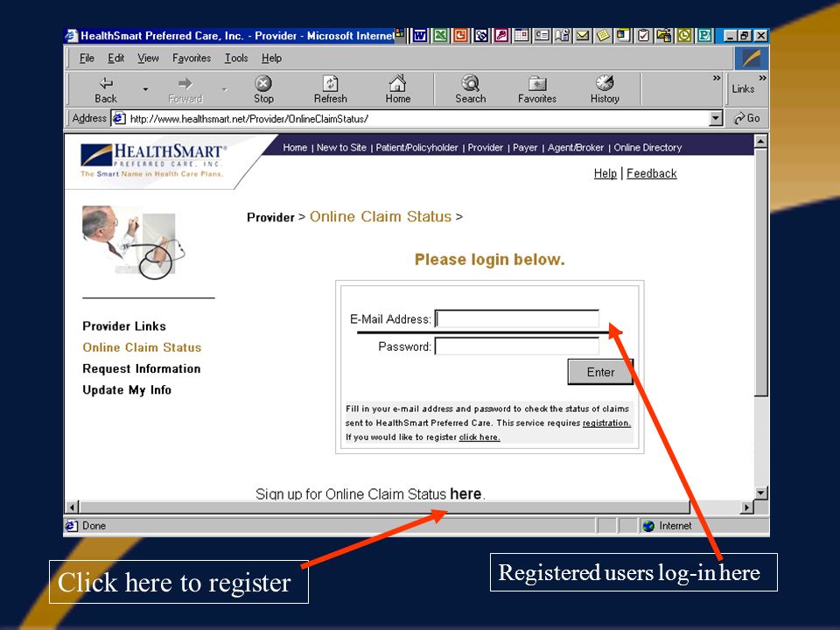Screen dimensions: 840x630
Task: Click the yellow sticky note icon
Action: 603,36
